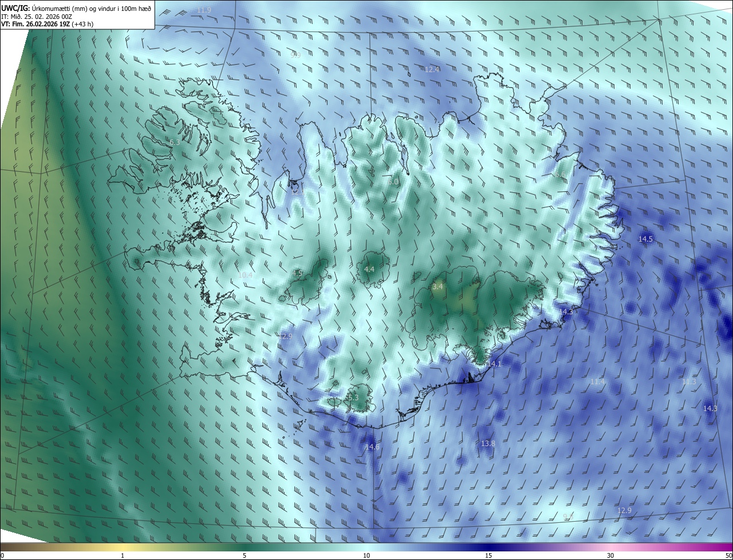Click the 10.4 value label in west Iceland

pyautogui.click(x=245, y=275)
